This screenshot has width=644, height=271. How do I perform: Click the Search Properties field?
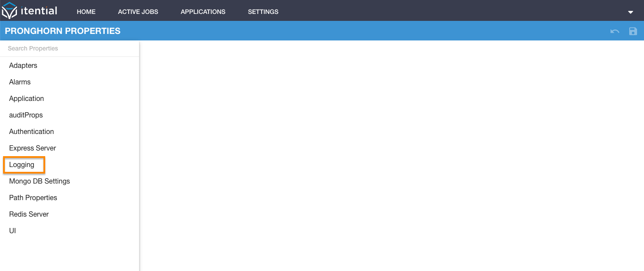coord(70,48)
